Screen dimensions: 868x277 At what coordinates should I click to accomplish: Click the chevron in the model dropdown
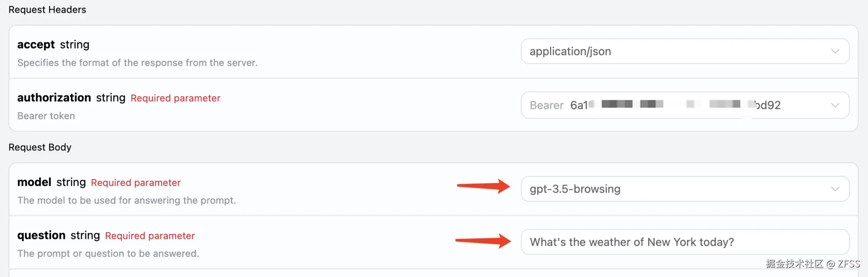pos(835,189)
